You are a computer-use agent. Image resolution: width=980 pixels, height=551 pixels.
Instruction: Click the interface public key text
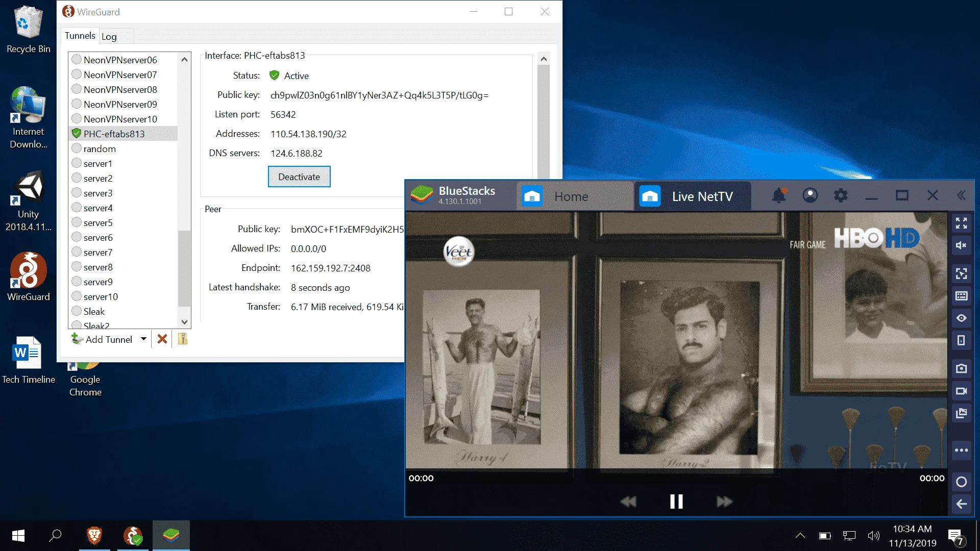379,95
